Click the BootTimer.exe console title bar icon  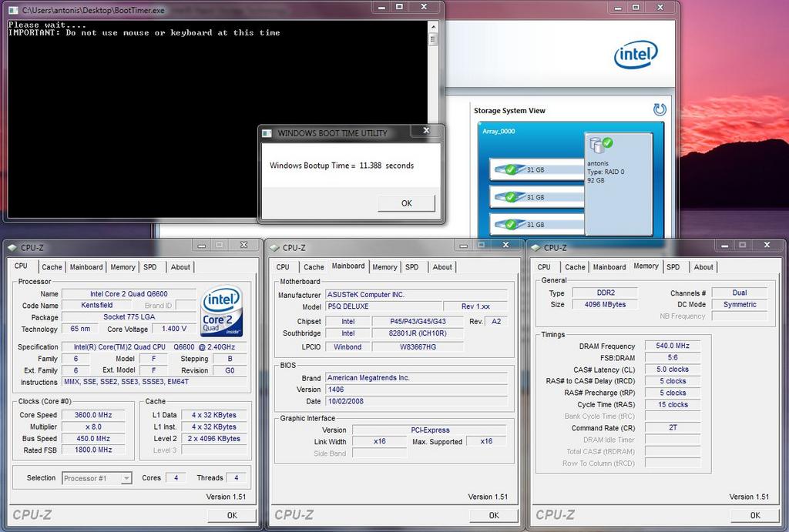[x=14, y=10]
